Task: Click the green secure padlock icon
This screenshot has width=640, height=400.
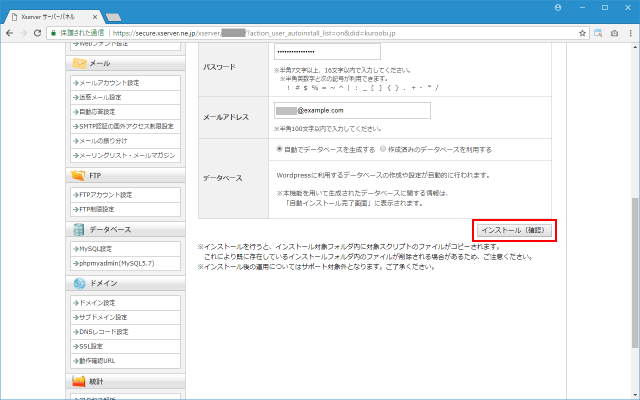Action: tap(53, 33)
